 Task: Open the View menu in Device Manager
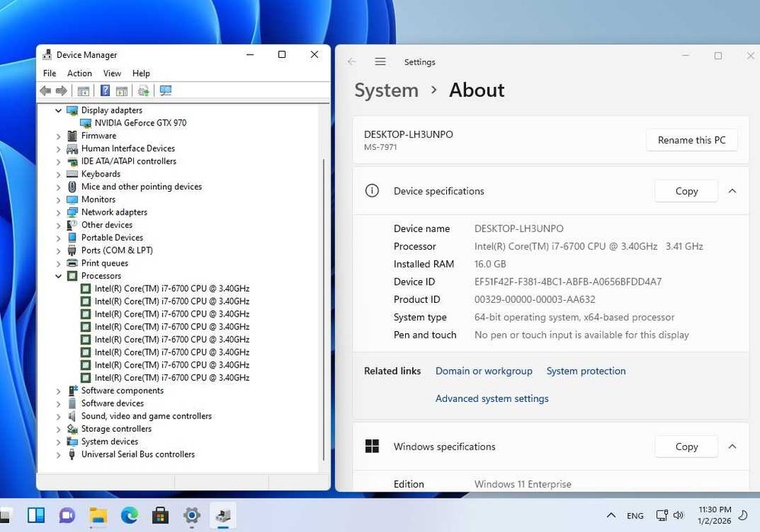point(112,73)
